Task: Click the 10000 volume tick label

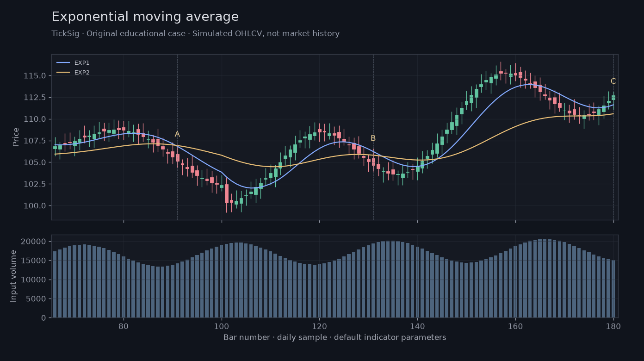Action: click(x=34, y=280)
